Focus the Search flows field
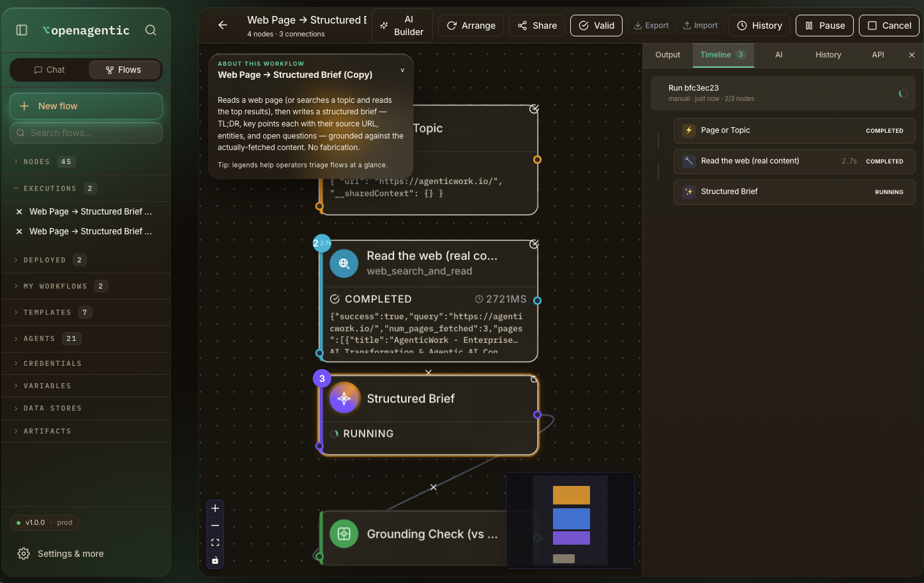The image size is (924, 583). coord(86,133)
